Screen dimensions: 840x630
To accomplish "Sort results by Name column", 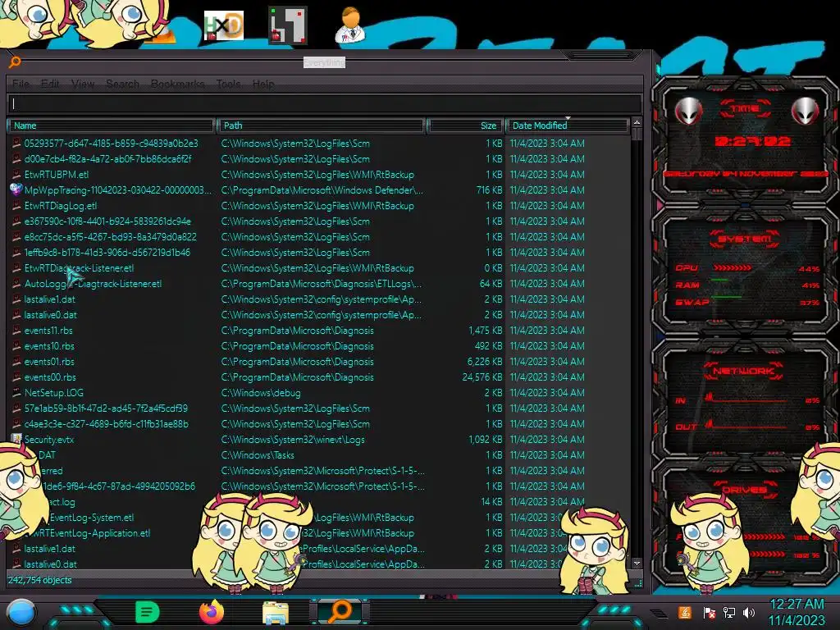I will pos(111,126).
